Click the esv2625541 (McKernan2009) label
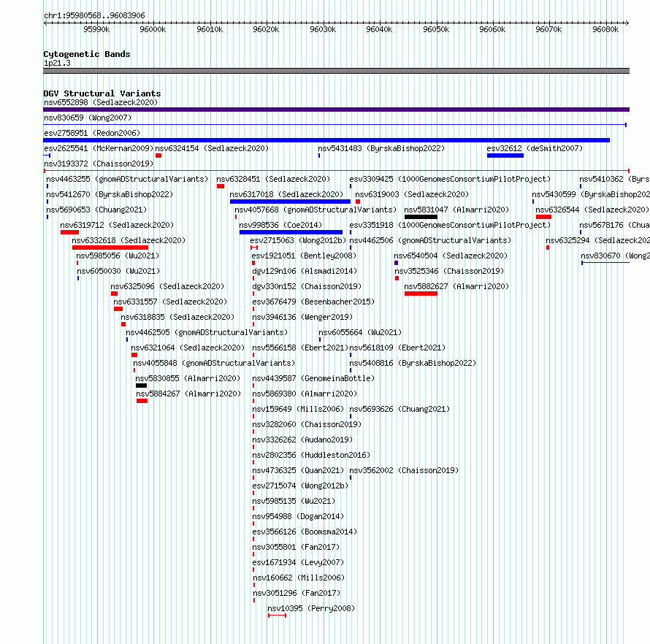 99,148
